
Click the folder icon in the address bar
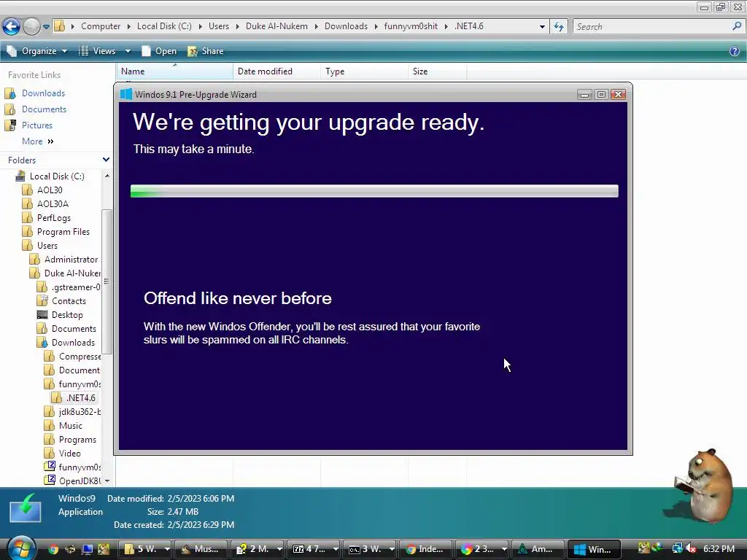[x=60, y=26]
